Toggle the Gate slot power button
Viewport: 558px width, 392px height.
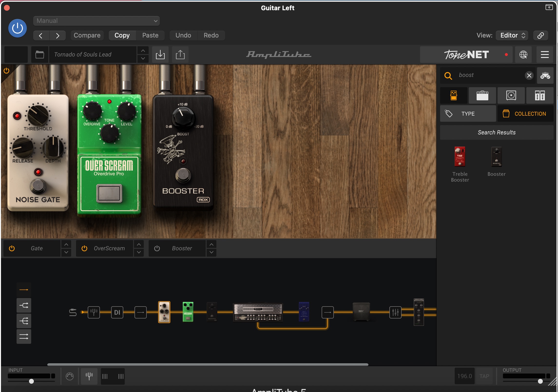(x=12, y=248)
